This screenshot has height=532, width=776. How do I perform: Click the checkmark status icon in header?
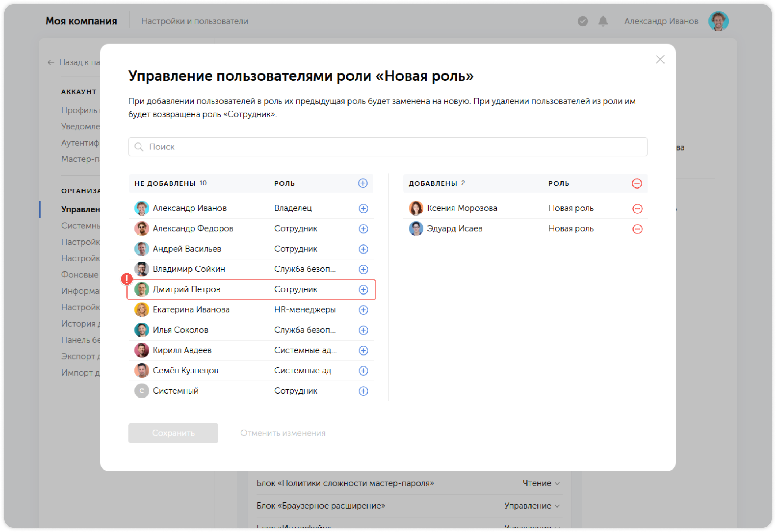[582, 21]
